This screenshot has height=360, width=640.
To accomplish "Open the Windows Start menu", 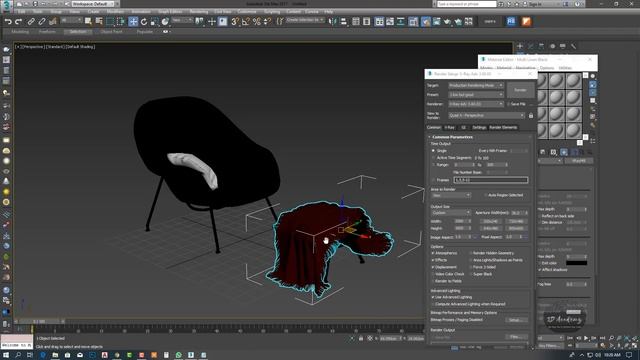I will [6, 355].
